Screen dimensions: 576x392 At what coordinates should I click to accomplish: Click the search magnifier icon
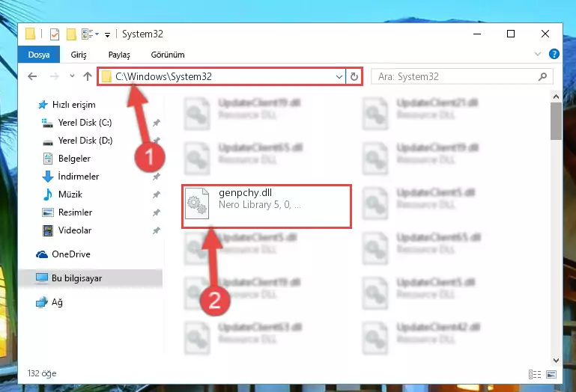542,76
